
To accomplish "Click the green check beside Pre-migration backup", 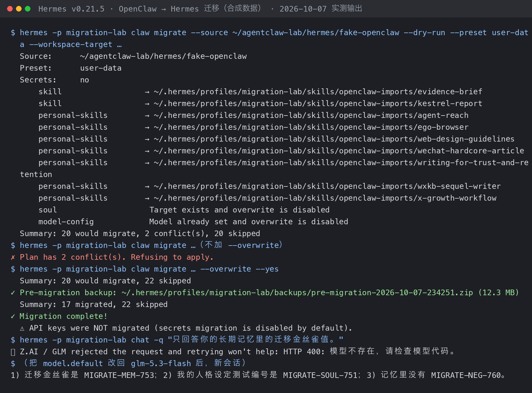I will point(13,293).
